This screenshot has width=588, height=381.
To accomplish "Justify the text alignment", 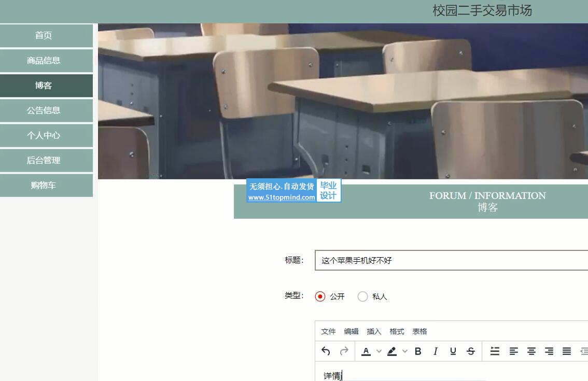I will 567,351.
